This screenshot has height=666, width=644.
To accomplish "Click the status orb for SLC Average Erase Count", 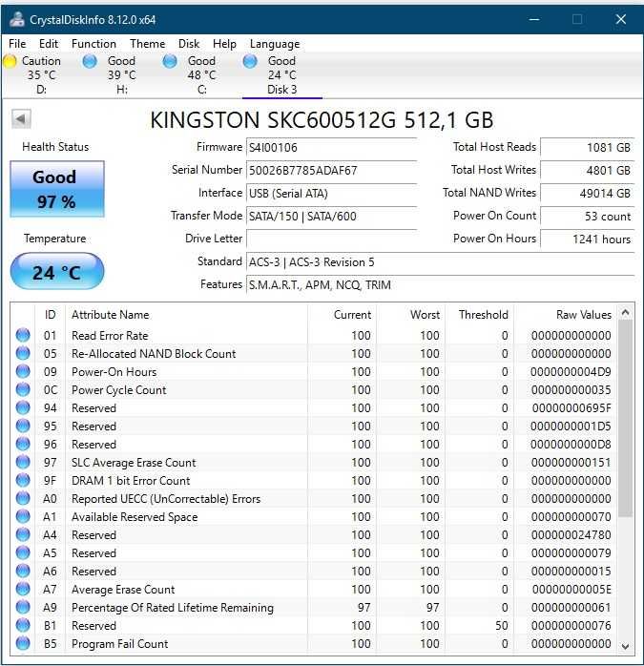I will 23,462.
